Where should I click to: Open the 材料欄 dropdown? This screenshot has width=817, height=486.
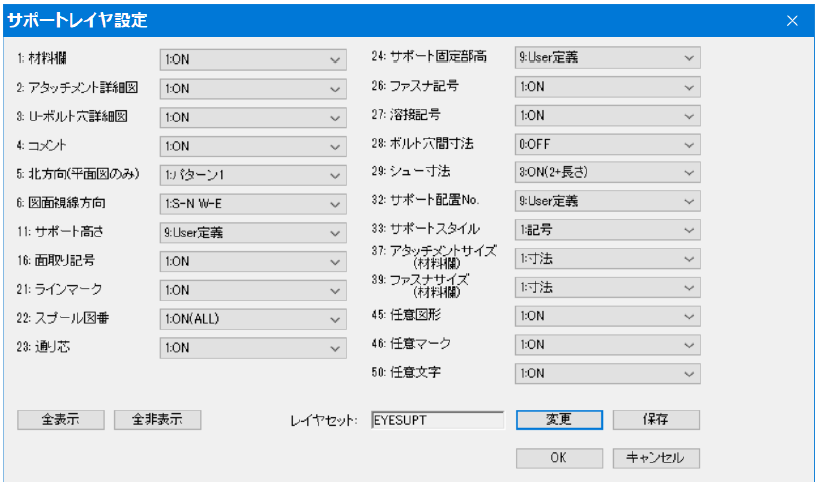pos(253,60)
